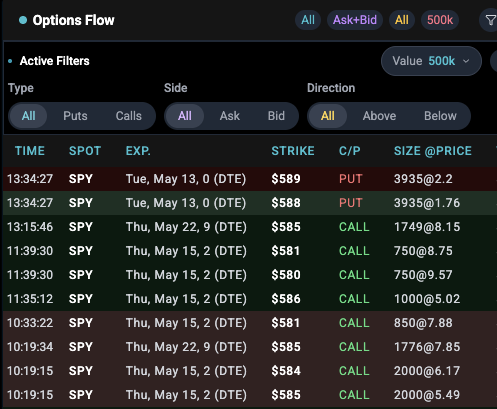Image resolution: width=497 pixels, height=409 pixels.
Task: Choose Bid under Side filter
Action: [276, 116]
